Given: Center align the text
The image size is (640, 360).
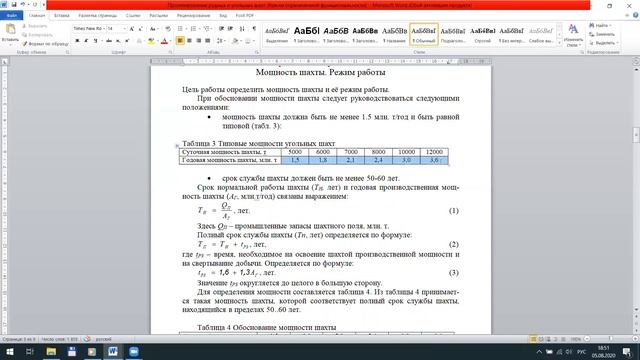Looking at the screenshot, I should pyautogui.click(x=189, y=41).
